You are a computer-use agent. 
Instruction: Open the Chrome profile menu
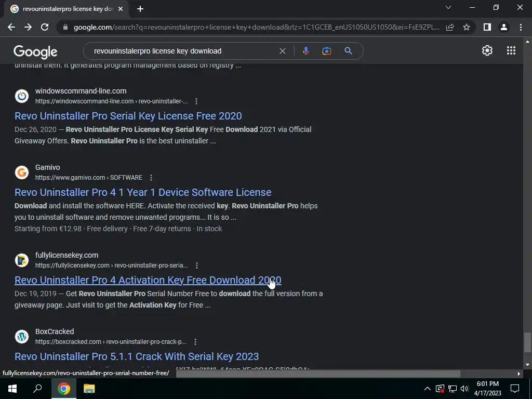click(504, 27)
